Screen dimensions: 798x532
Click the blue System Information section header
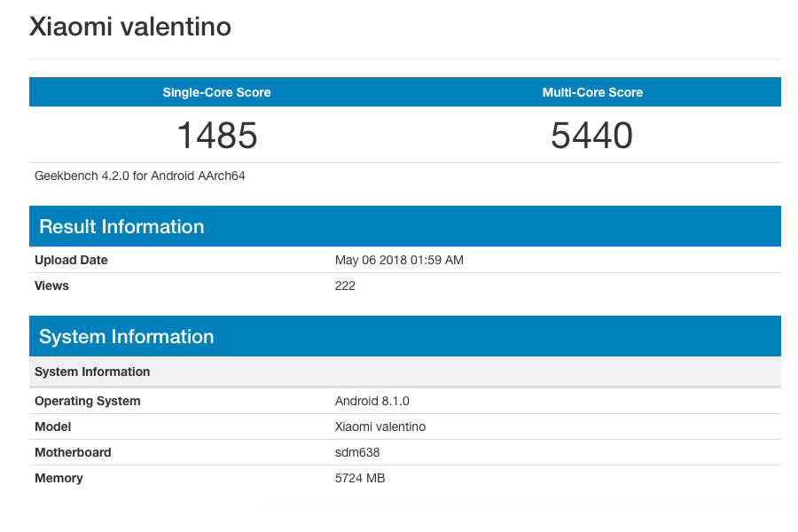click(126, 337)
